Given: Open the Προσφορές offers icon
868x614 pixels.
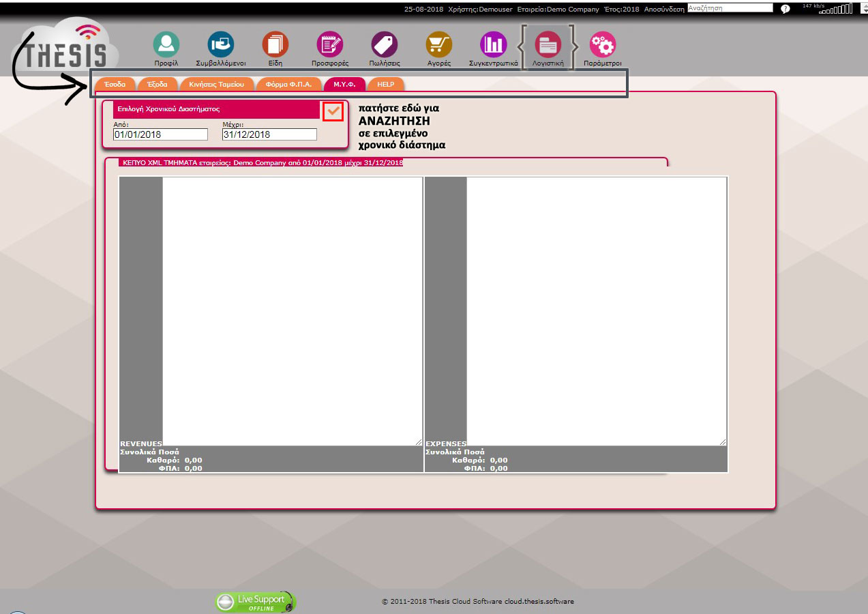Looking at the screenshot, I should tap(330, 45).
